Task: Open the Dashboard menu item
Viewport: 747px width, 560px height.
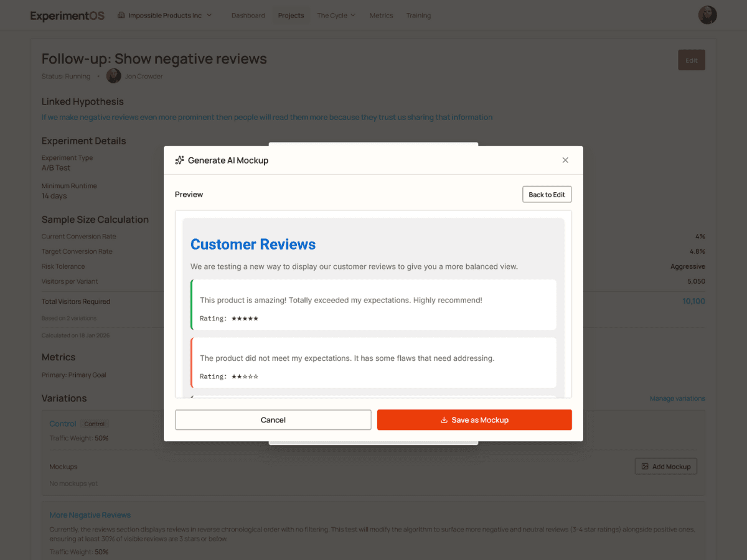Action: (248, 16)
